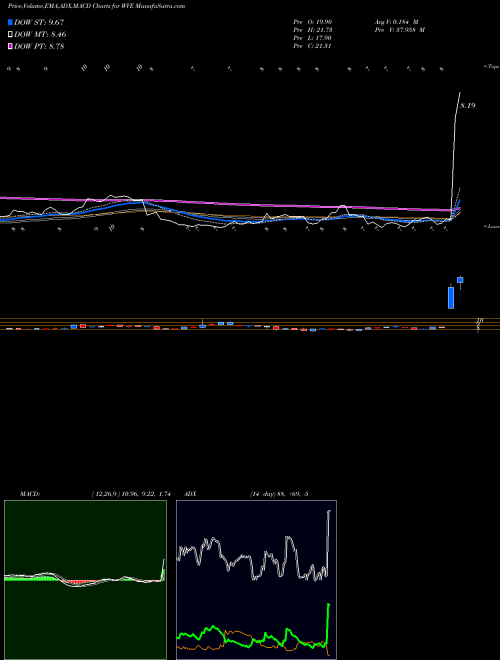
Task: Click the 8.19 price label near spike
Action: pos(468,106)
